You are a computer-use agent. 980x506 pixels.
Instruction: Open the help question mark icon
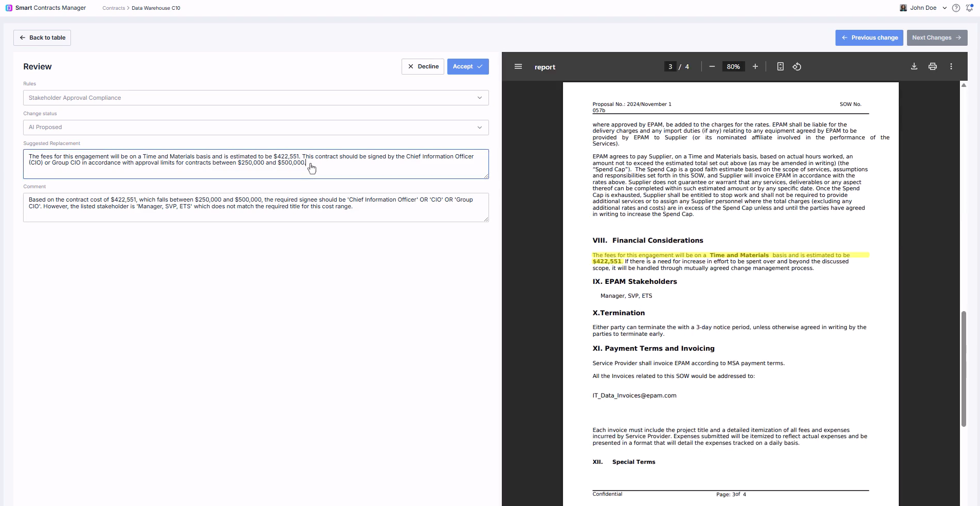pyautogui.click(x=956, y=8)
